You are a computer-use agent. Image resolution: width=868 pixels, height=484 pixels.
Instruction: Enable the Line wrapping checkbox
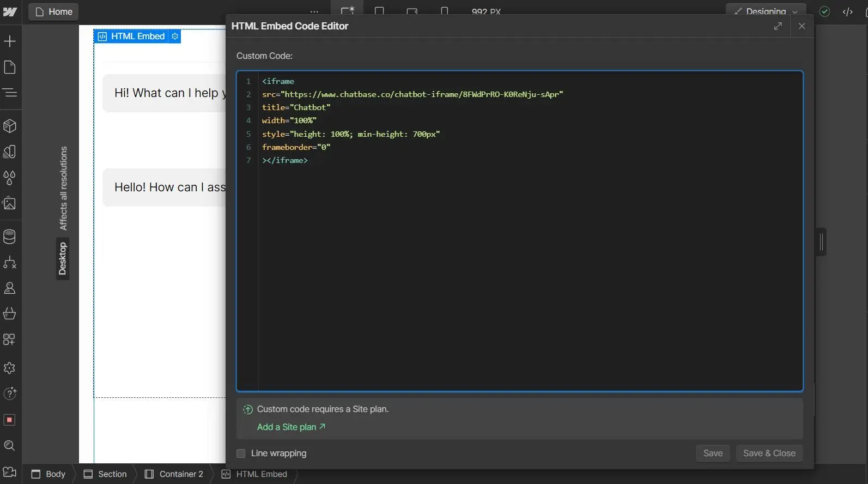[241, 453]
